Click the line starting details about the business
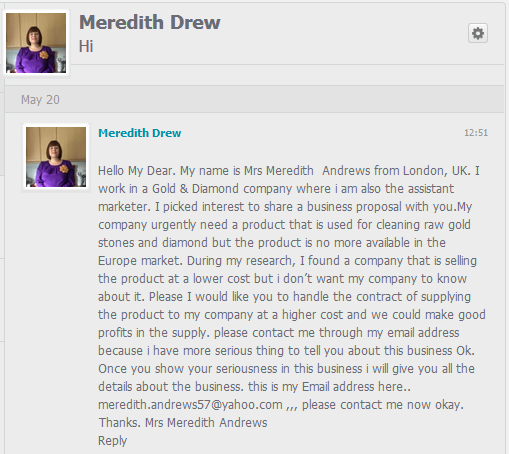 click(x=254, y=387)
